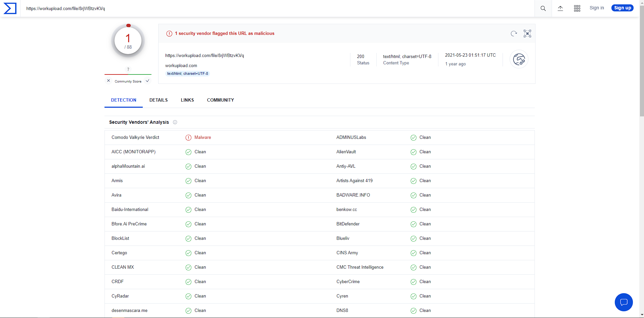Click the CyberCrime vendor name
Screen dimensions: 644x318
click(x=348, y=282)
